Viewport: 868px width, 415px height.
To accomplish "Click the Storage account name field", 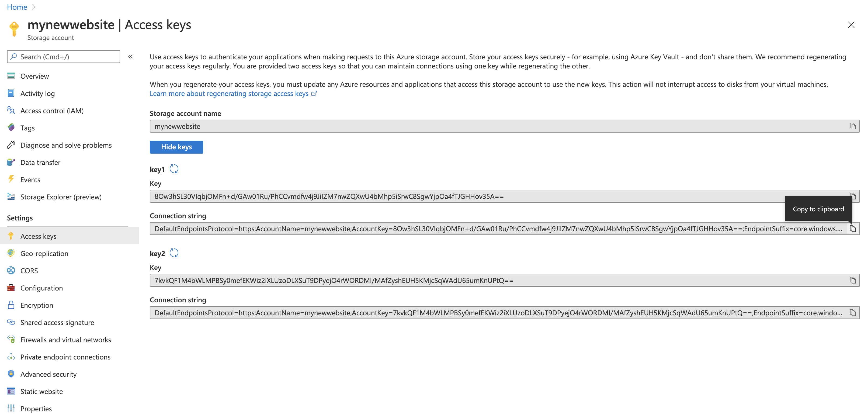I will (x=504, y=126).
